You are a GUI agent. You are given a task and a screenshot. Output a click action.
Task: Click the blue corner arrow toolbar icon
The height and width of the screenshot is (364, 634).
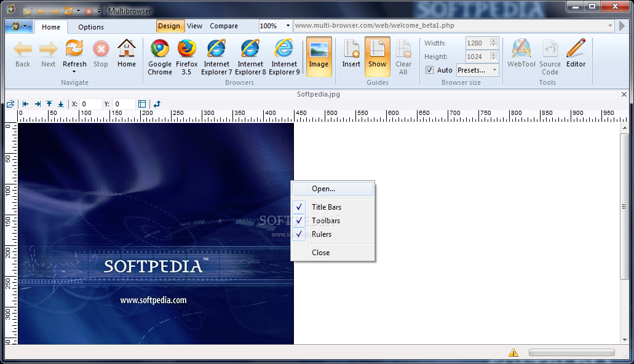click(x=157, y=104)
